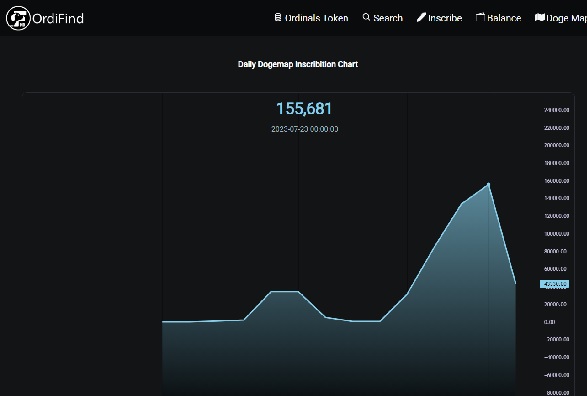Click the 155,681 value readout
587x396 pixels.
304,109
